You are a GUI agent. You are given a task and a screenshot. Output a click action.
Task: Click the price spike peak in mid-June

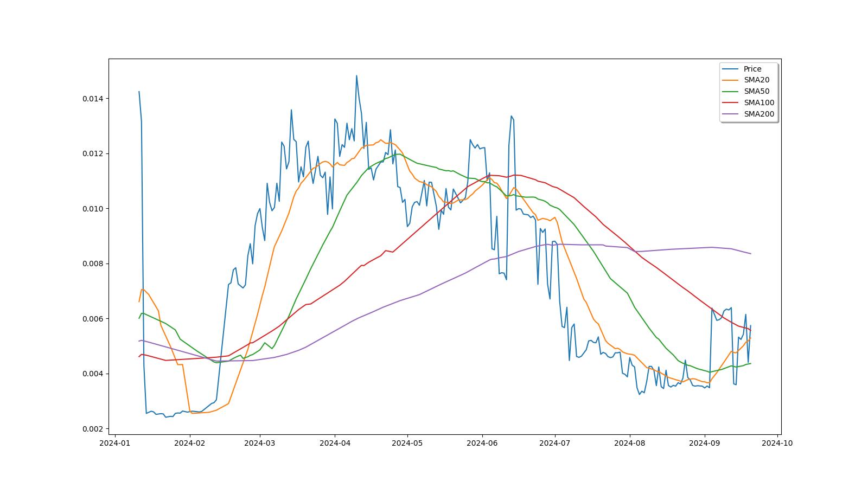point(511,116)
